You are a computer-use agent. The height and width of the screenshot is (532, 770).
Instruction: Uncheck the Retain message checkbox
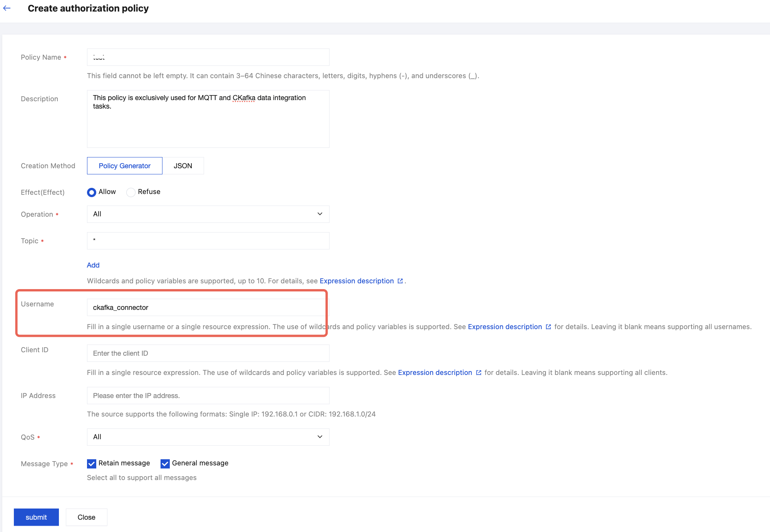(x=92, y=463)
